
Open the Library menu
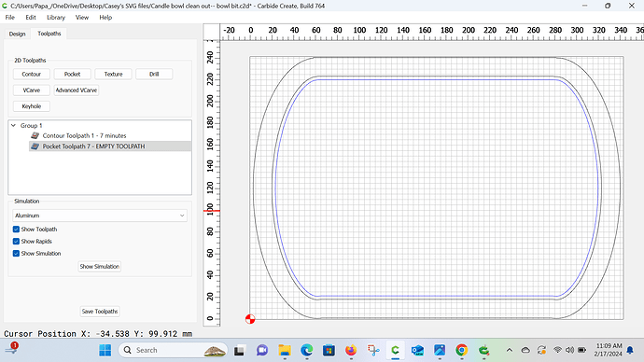(56, 17)
